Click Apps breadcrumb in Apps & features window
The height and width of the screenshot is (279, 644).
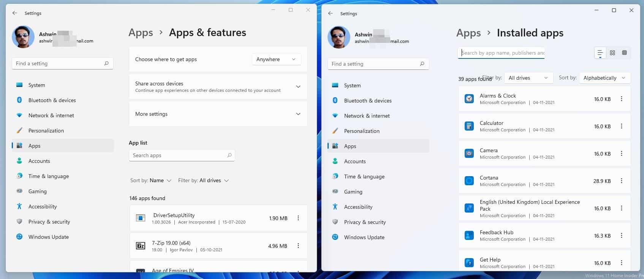pos(141,33)
